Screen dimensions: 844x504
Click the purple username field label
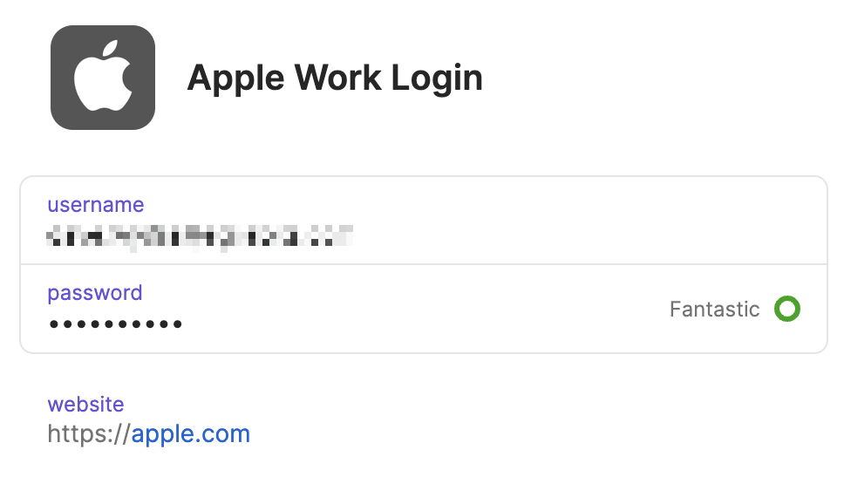pyautogui.click(x=96, y=205)
